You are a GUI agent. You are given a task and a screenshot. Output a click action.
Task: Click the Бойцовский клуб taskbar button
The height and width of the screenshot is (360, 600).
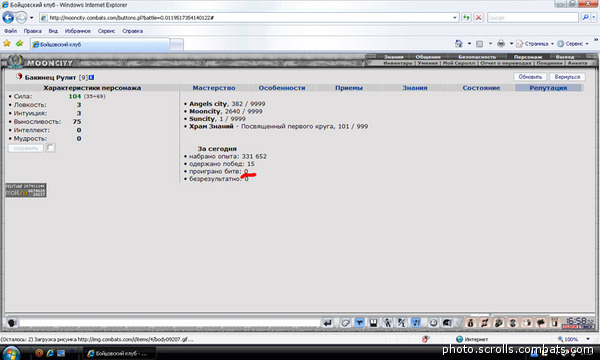tap(119, 353)
